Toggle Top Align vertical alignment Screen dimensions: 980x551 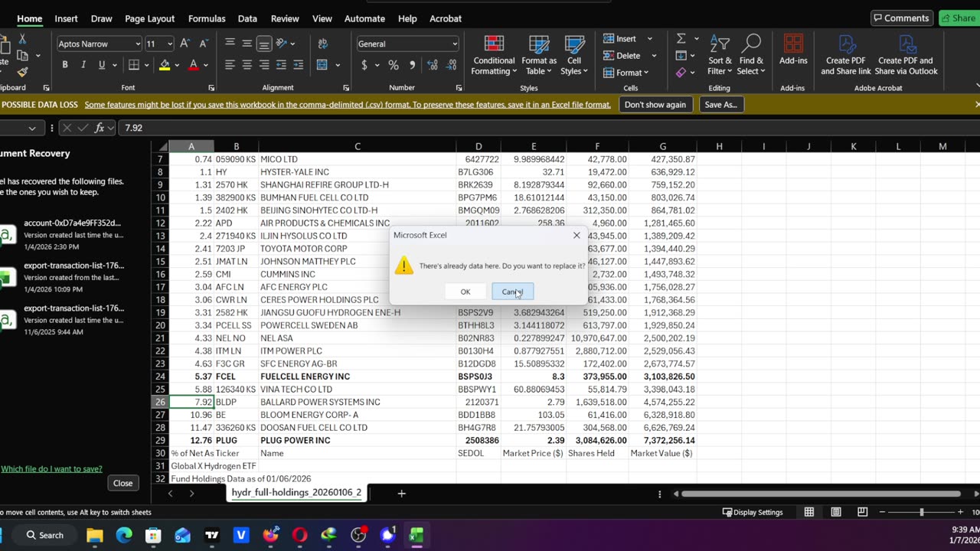(230, 44)
